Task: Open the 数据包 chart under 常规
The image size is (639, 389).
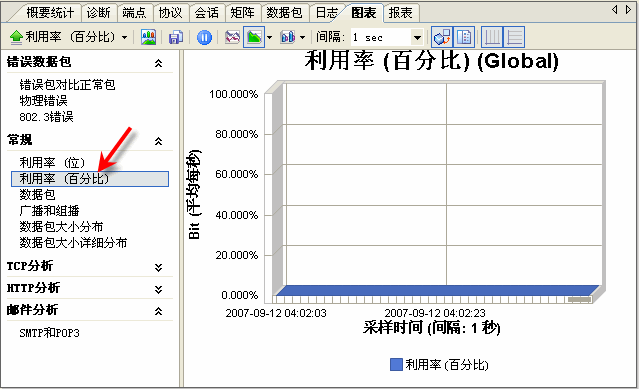Action: click(37, 195)
